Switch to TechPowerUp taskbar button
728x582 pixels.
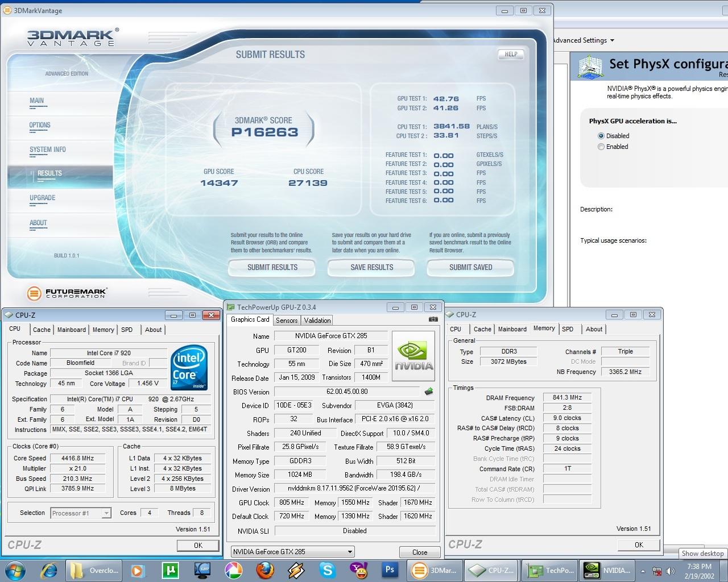pyautogui.click(x=550, y=570)
